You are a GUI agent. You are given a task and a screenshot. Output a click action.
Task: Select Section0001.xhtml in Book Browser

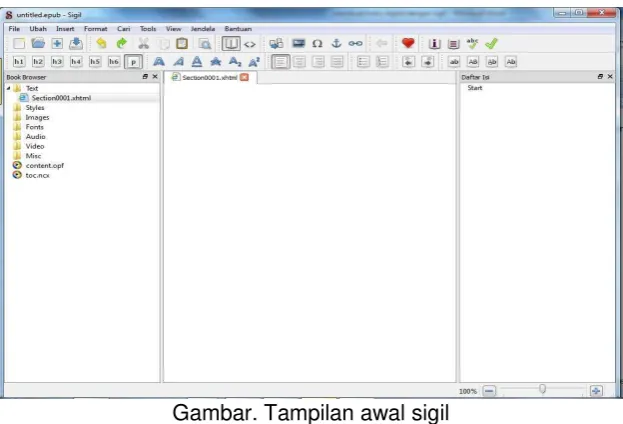click(61, 98)
